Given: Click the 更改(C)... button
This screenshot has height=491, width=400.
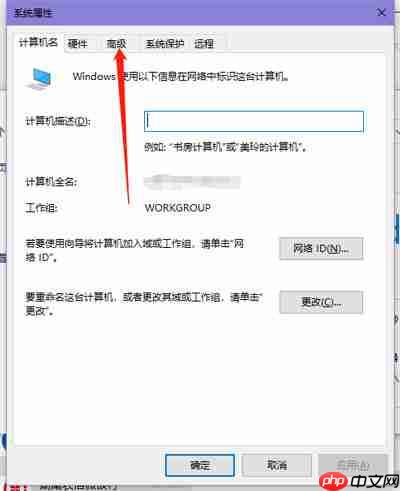Looking at the screenshot, I should click(x=321, y=302).
